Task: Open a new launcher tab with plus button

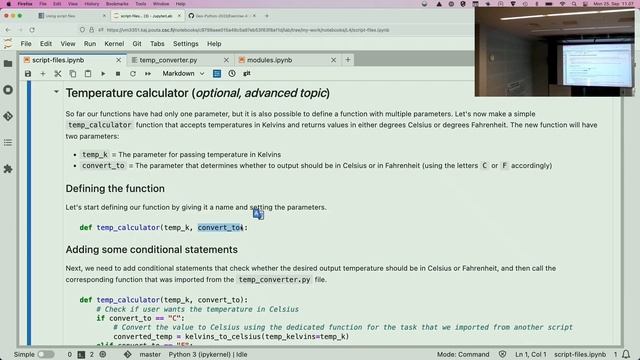Action: [348, 60]
